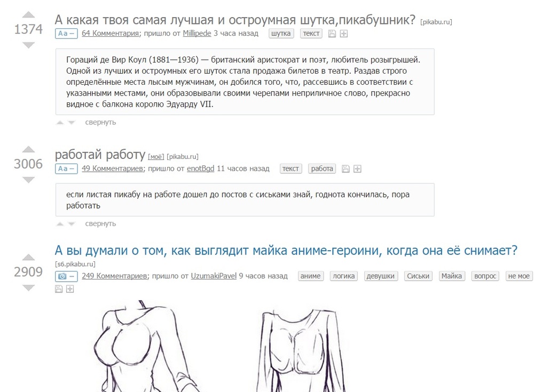Select the "аниме" tag
The image size is (534, 392).
[x=311, y=276]
